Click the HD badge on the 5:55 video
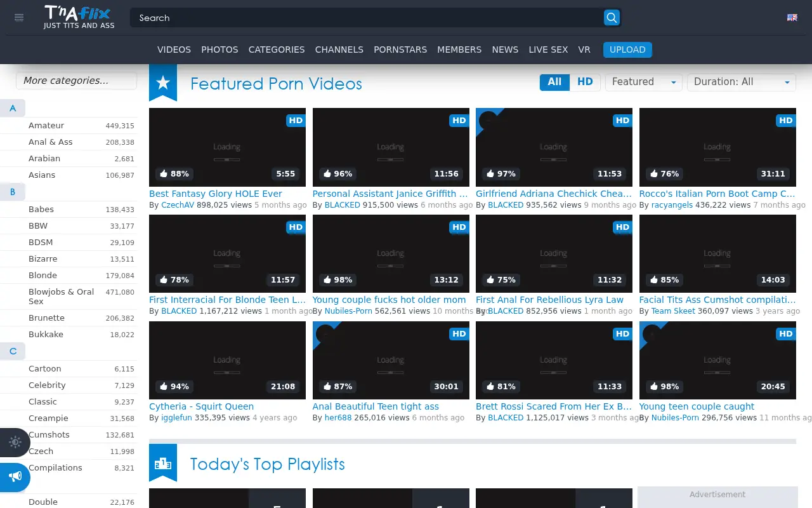 pyautogui.click(x=296, y=120)
